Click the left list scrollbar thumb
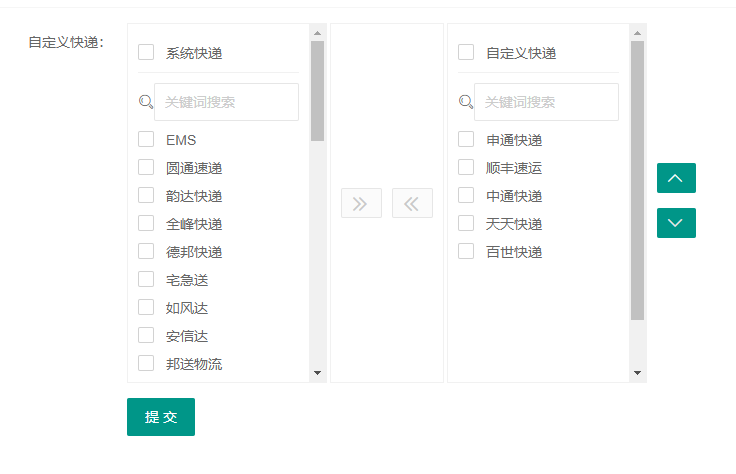Image resolution: width=736 pixels, height=474 pixels. tap(318, 90)
